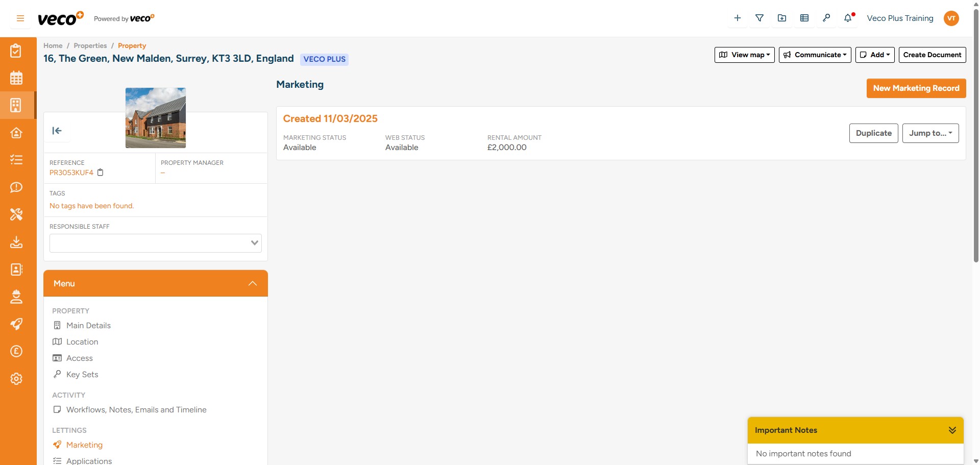
Task: Open the Properties section in the sidebar
Action: point(17,105)
